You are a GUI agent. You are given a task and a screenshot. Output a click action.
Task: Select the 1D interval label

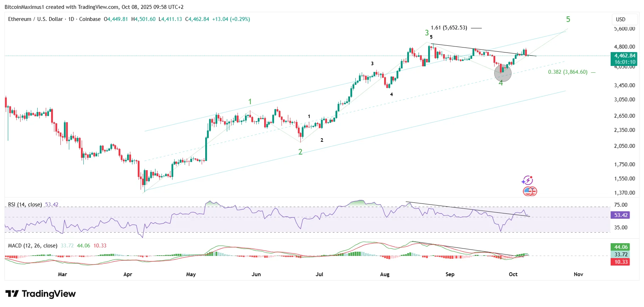pyautogui.click(x=71, y=19)
